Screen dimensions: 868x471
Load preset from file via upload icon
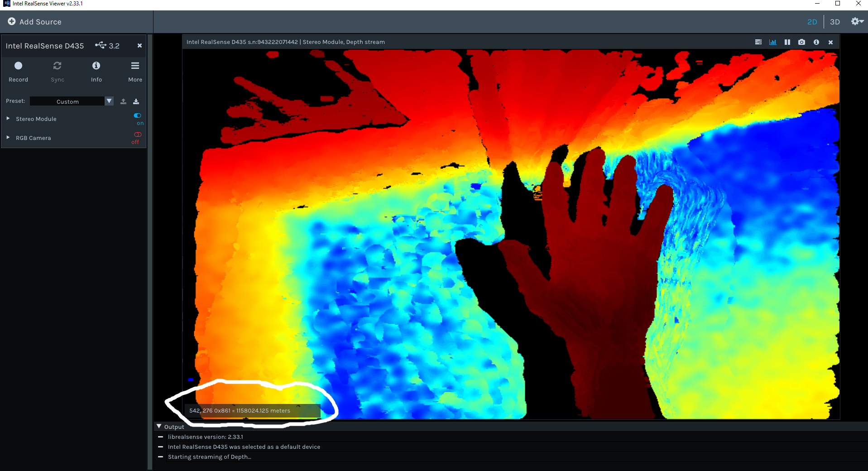click(123, 101)
